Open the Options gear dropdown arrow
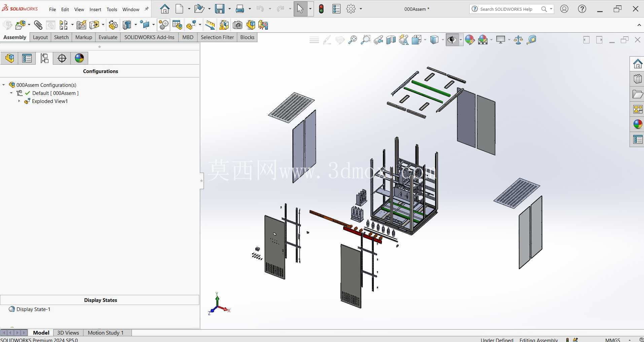 pos(361,9)
